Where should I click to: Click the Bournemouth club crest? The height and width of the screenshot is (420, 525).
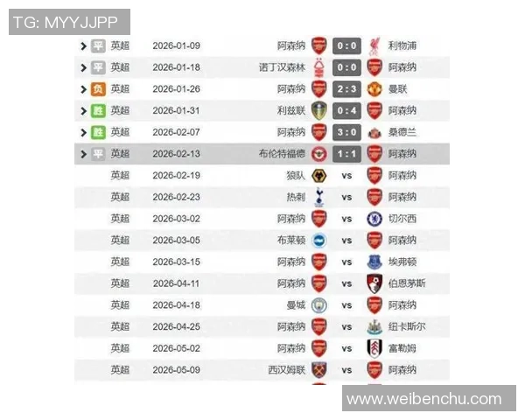point(374,283)
